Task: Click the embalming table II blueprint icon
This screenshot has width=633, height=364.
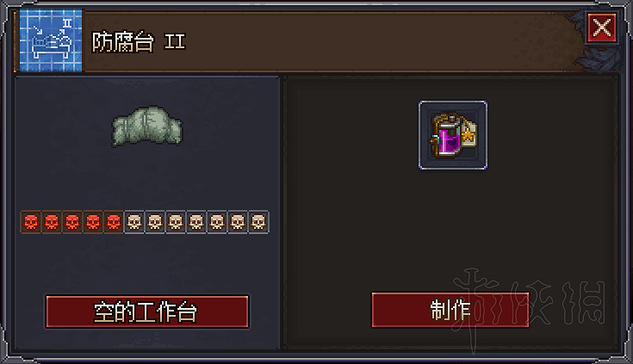Action: pos(51,40)
